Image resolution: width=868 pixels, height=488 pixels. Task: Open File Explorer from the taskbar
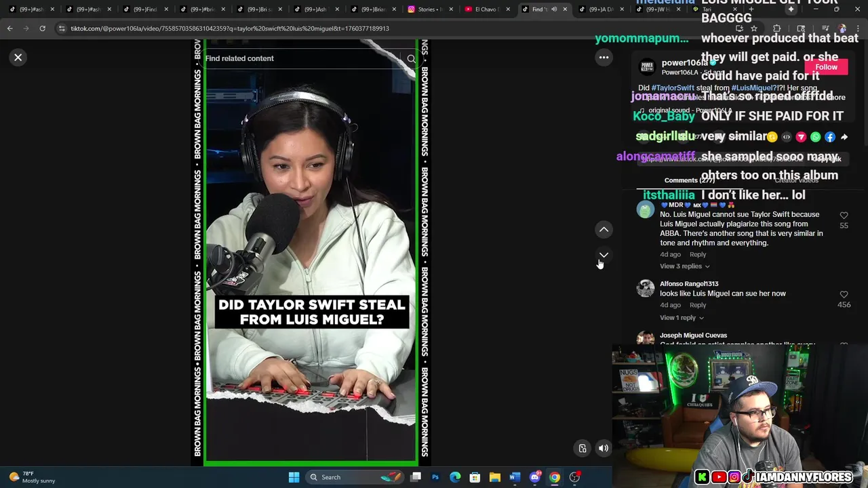coord(494,477)
